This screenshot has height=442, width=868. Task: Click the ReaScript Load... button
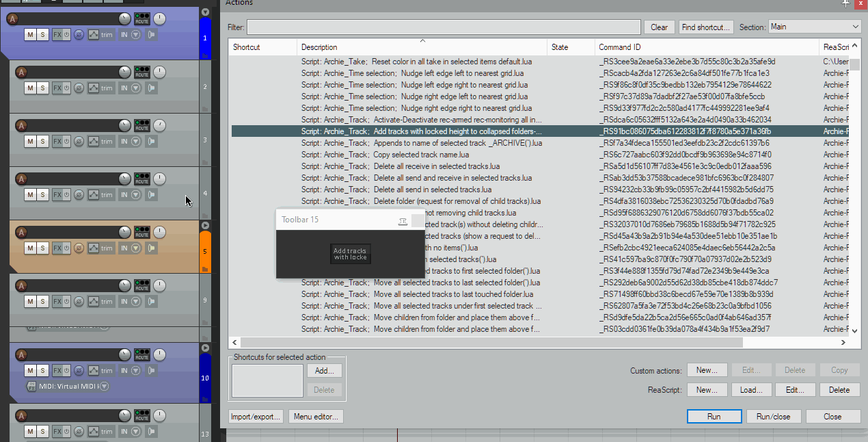[752, 389]
